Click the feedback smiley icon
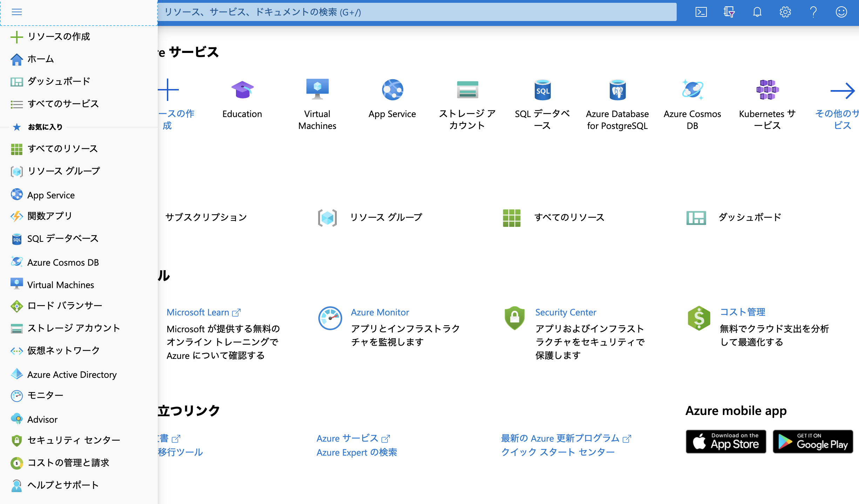This screenshot has width=859, height=504. click(x=841, y=12)
